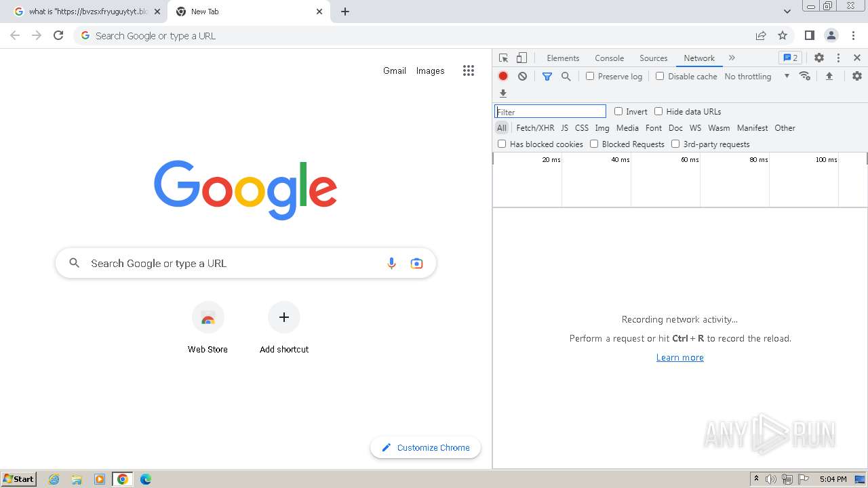Check Blocked Requests
The width and height of the screenshot is (868, 488).
coord(594,144)
